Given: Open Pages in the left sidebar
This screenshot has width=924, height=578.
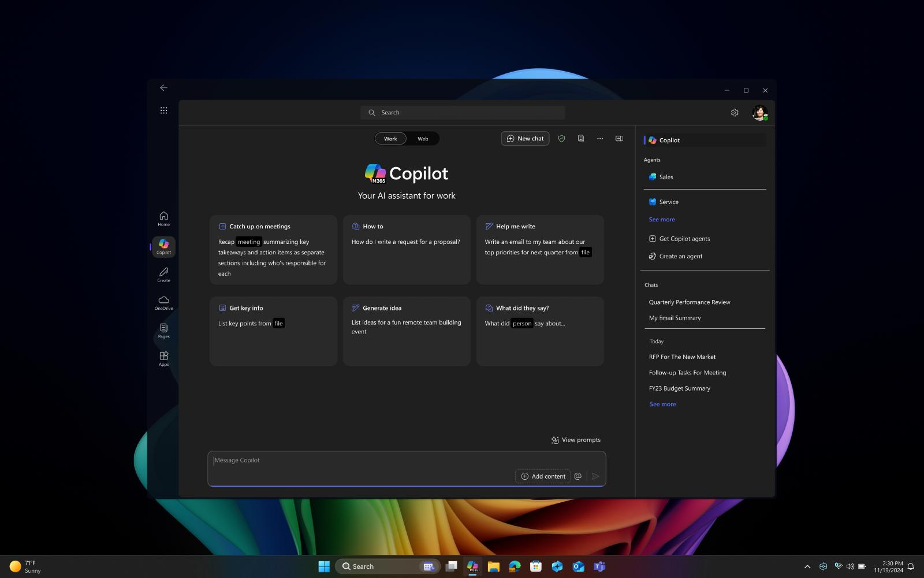Looking at the screenshot, I should (x=163, y=331).
